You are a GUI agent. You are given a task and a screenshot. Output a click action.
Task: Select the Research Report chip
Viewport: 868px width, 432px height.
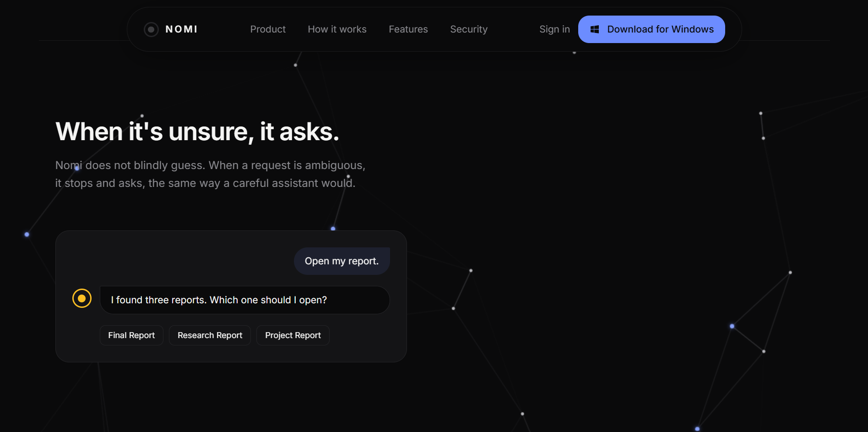point(210,335)
